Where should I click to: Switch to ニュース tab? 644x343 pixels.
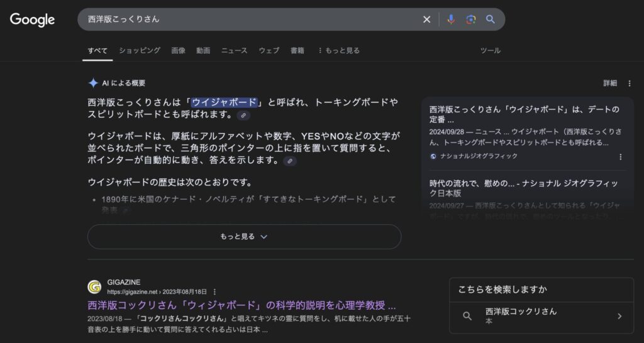click(235, 50)
